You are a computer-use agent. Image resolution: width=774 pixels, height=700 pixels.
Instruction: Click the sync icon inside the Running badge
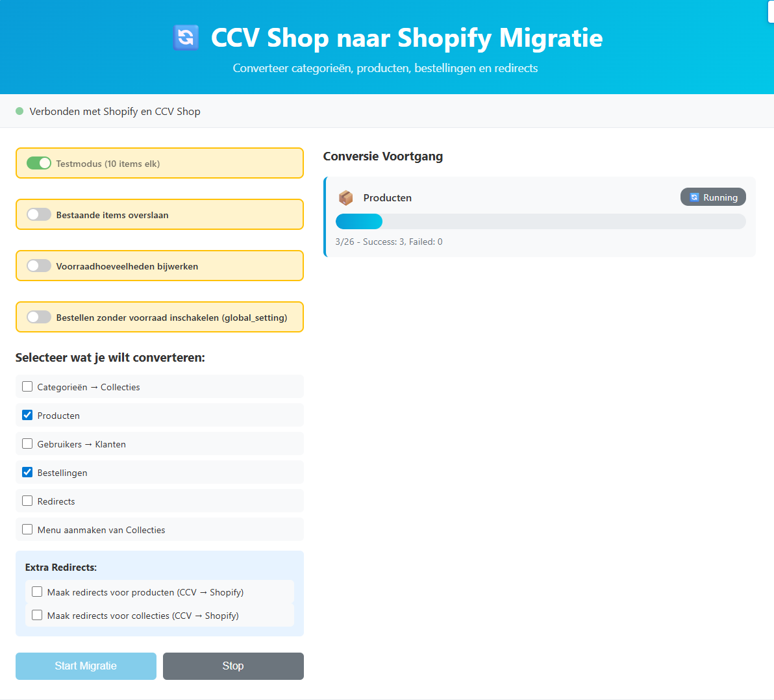[693, 197]
